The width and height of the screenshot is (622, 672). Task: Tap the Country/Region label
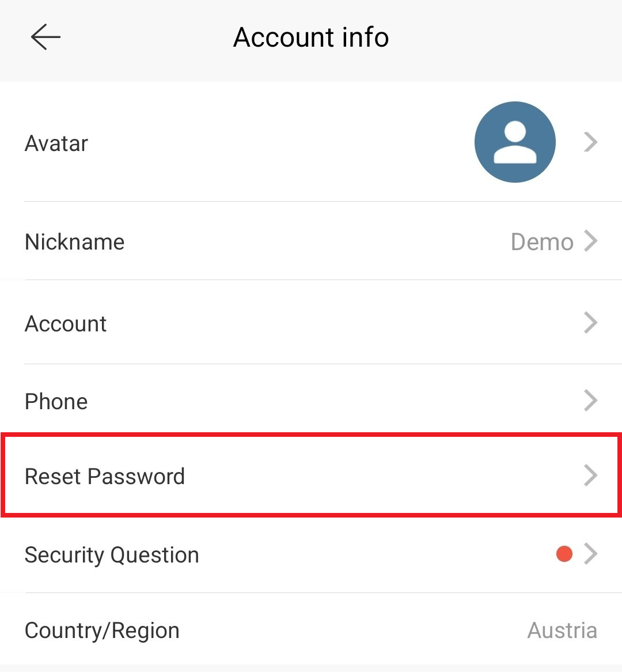coord(102,631)
